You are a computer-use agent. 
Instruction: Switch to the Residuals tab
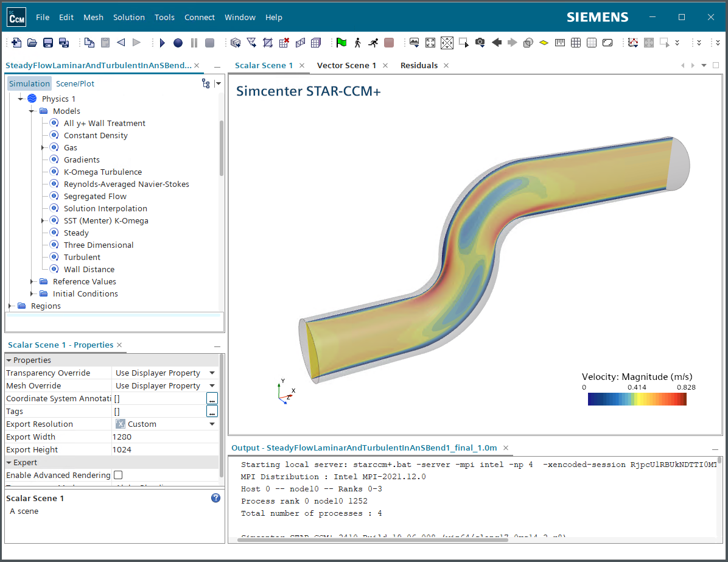[x=419, y=66]
